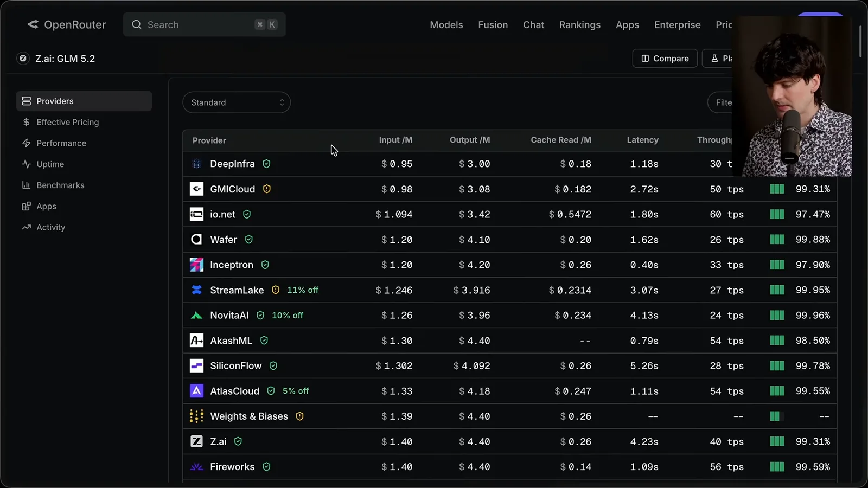Click the Inceptron provider logo icon

196,265
